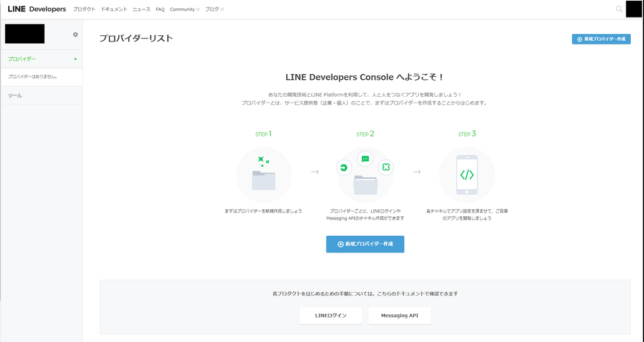
Task: Click the clover icon in STEP 2
Action: pos(386,167)
